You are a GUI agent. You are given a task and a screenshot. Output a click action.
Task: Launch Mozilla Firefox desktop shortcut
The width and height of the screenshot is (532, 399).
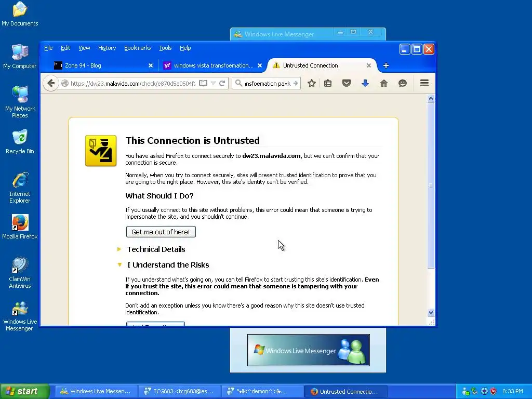coord(20,227)
